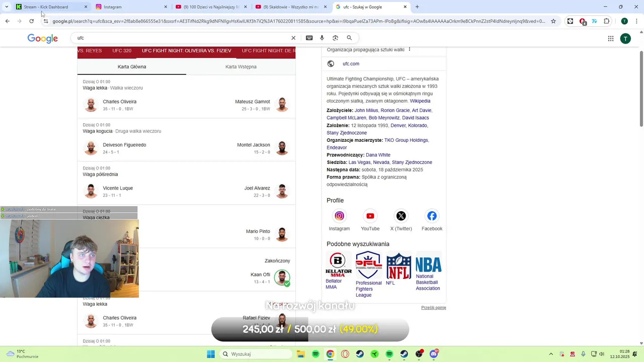
Task: Open Professional Fighters League related search
Action: click(x=369, y=275)
